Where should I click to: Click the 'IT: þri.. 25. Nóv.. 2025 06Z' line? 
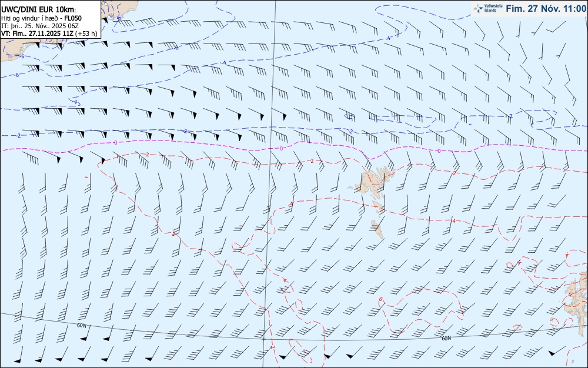click(x=40, y=26)
